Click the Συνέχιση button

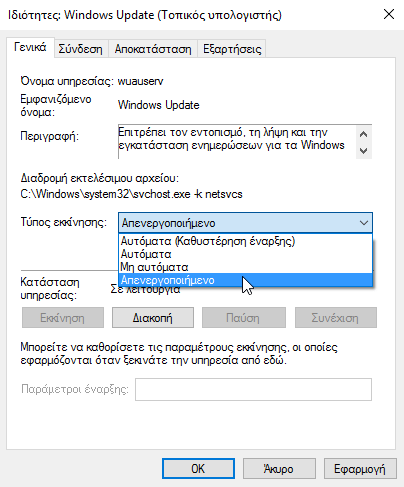coord(336,318)
